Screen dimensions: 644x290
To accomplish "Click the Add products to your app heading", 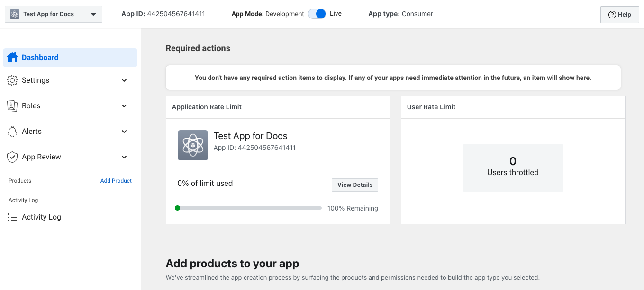I will 233,264.
